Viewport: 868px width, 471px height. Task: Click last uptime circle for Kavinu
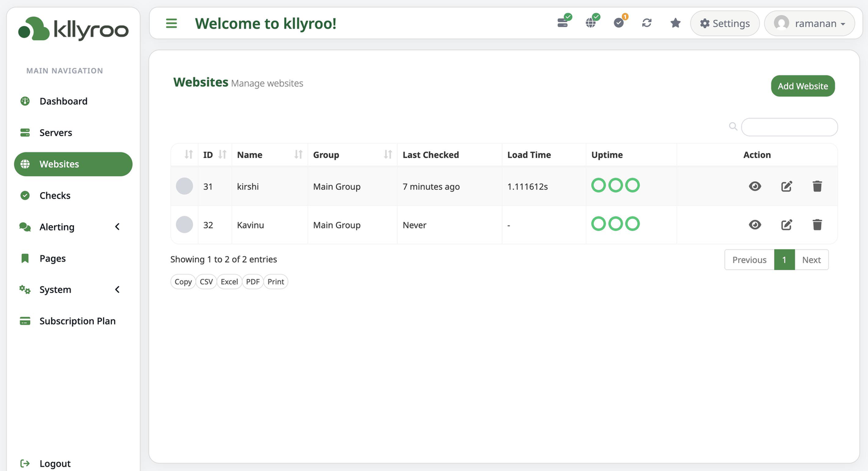pyautogui.click(x=633, y=224)
